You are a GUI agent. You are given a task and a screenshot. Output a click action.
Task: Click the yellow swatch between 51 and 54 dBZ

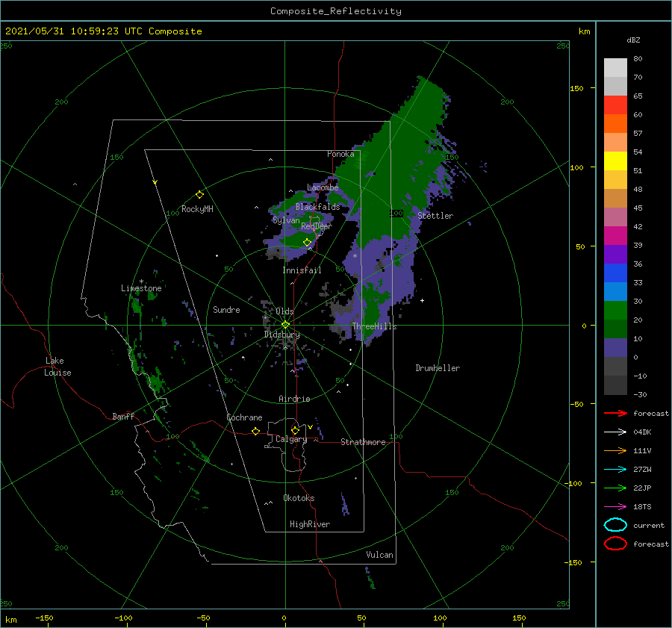coord(615,161)
